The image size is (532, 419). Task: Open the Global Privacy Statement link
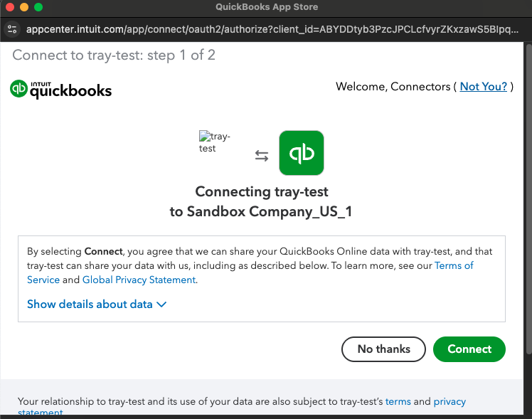tap(139, 280)
